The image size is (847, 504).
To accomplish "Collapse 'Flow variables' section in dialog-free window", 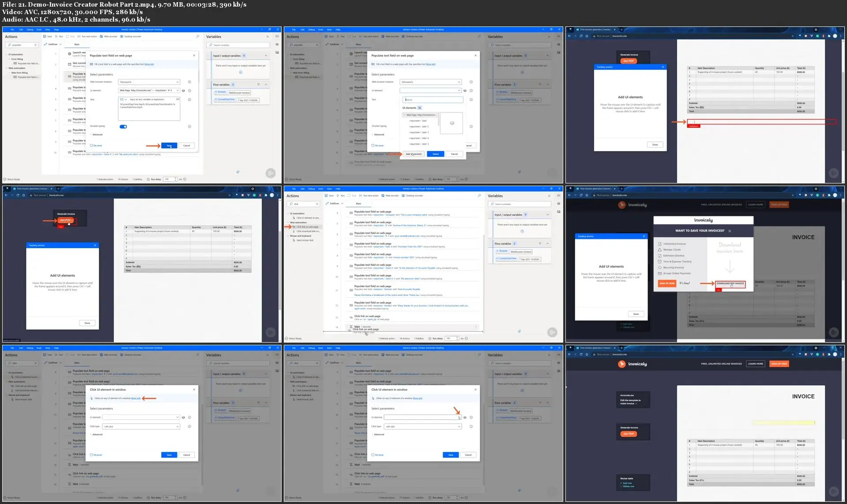I will (x=548, y=243).
